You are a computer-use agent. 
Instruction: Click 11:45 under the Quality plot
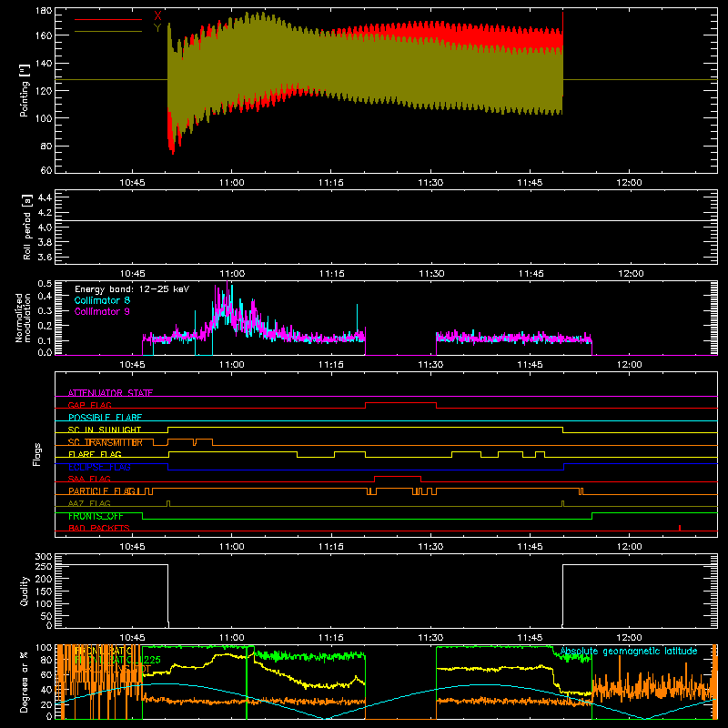530,638
